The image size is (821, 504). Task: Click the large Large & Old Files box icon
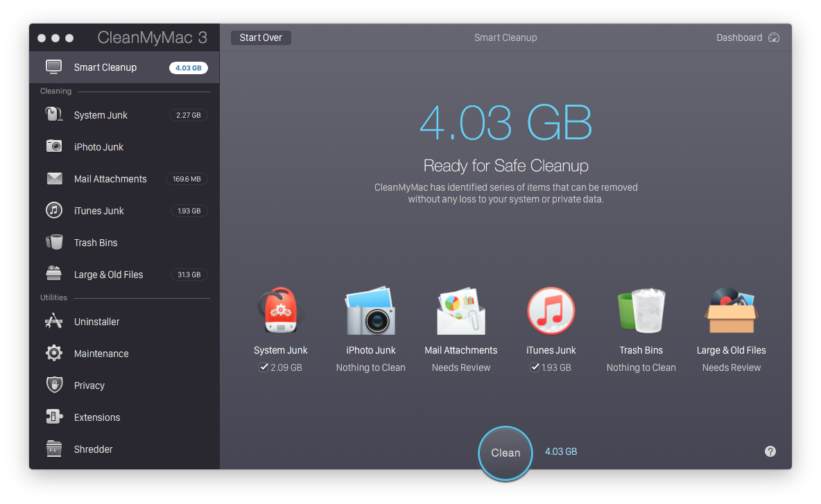pos(731,311)
